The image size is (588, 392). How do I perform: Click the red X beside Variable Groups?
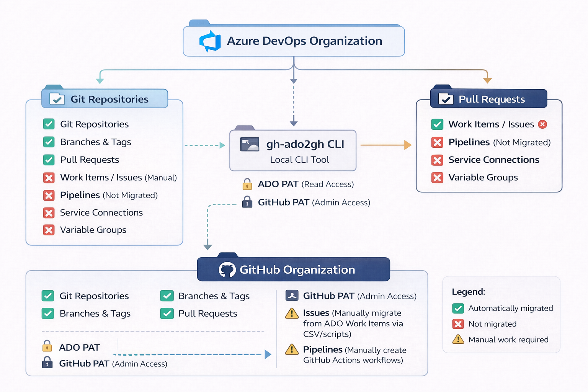point(49,230)
